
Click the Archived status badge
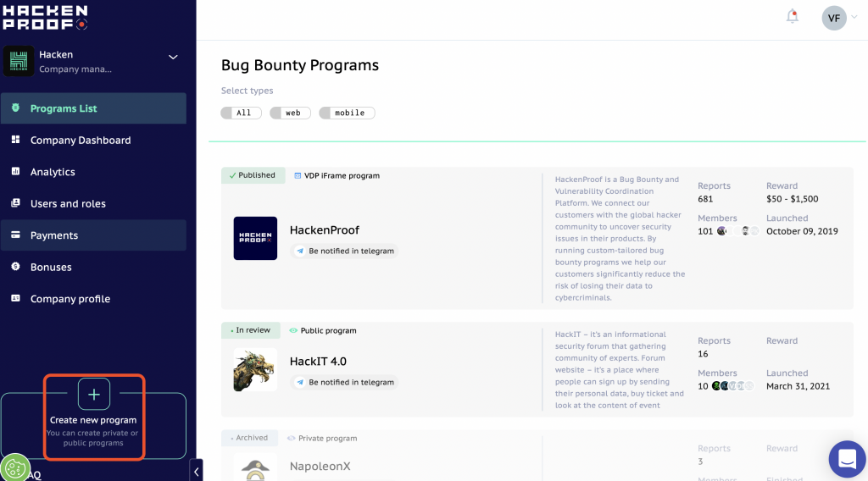[249, 438]
